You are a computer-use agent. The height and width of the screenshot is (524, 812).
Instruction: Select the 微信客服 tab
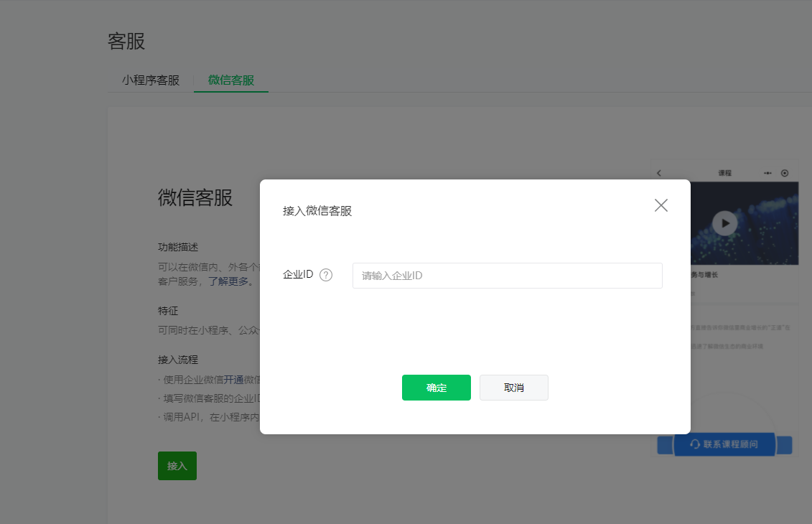coord(231,80)
